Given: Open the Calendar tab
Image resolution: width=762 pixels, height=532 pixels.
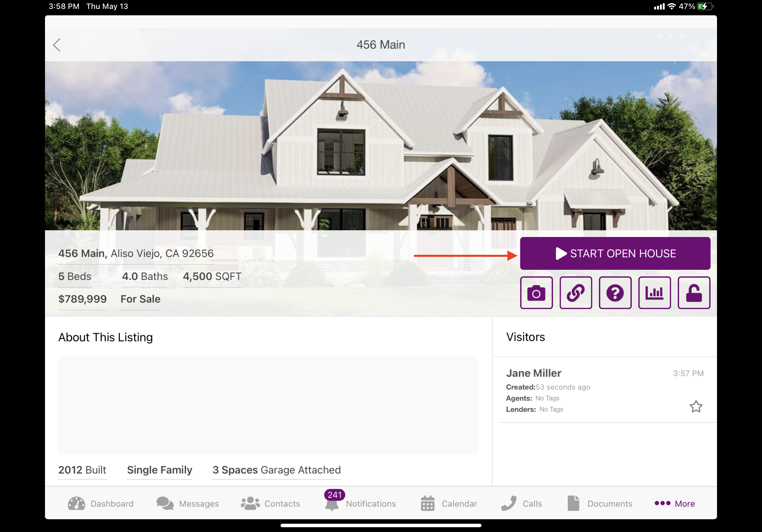Looking at the screenshot, I should tap(449, 503).
